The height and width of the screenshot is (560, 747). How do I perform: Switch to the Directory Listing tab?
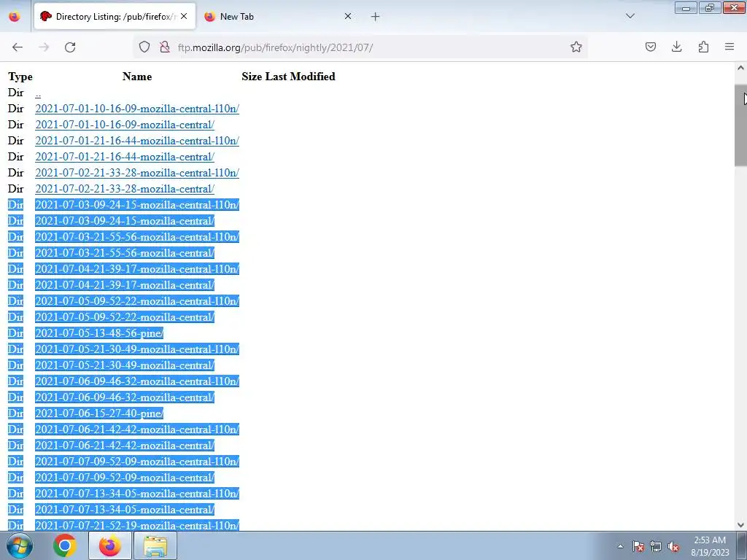click(115, 16)
